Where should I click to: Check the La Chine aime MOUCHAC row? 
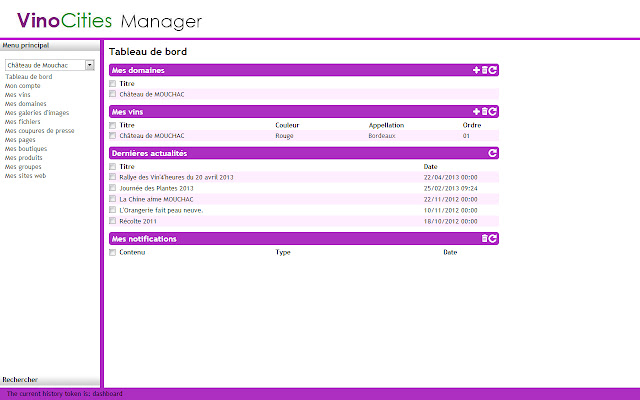pos(113,199)
